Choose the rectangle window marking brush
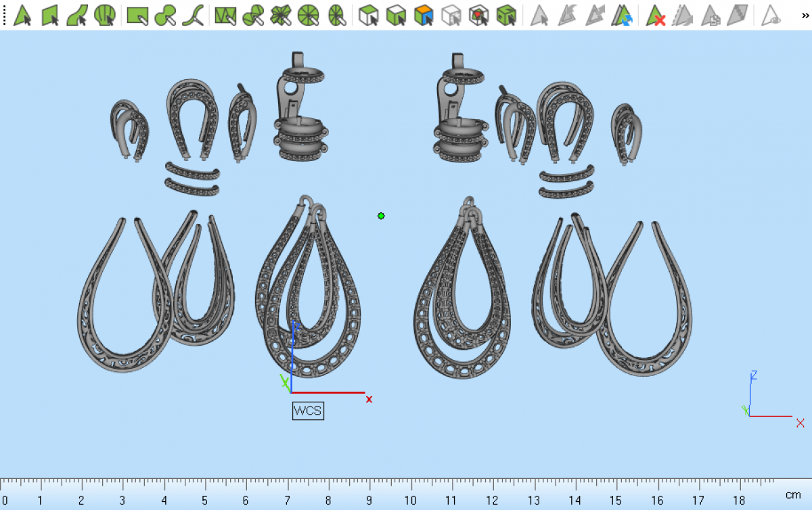The image size is (812, 510). (137, 14)
